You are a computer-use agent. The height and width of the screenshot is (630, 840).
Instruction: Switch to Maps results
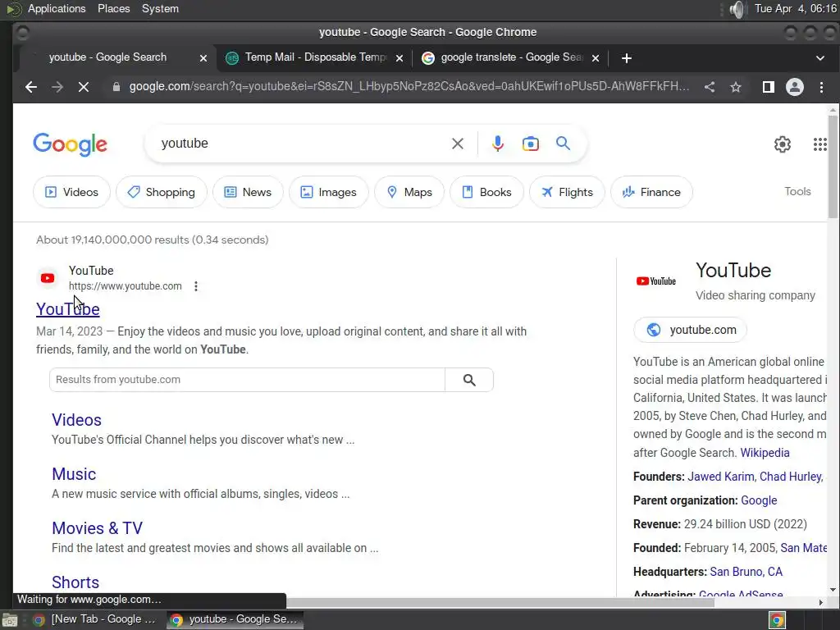(409, 192)
